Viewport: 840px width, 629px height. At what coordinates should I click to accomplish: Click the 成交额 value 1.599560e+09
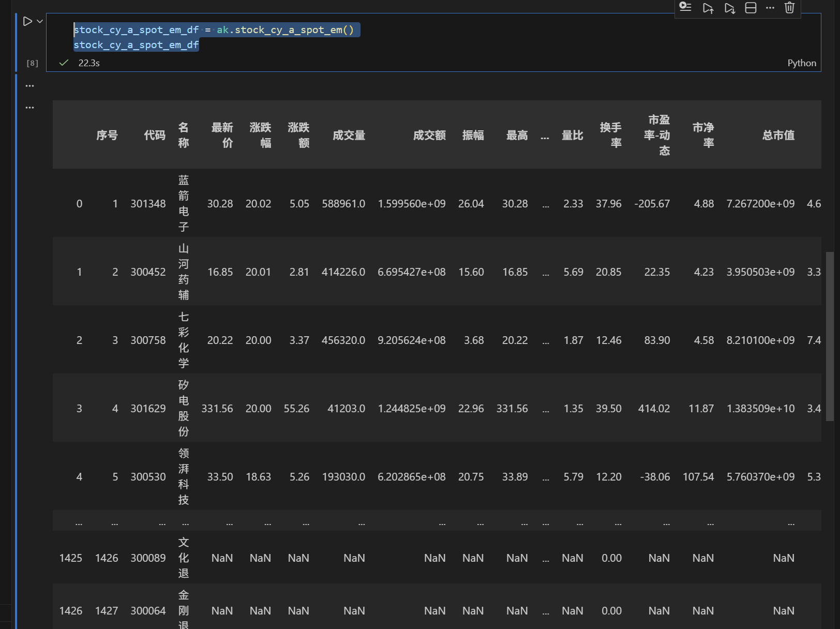[412, 204]
